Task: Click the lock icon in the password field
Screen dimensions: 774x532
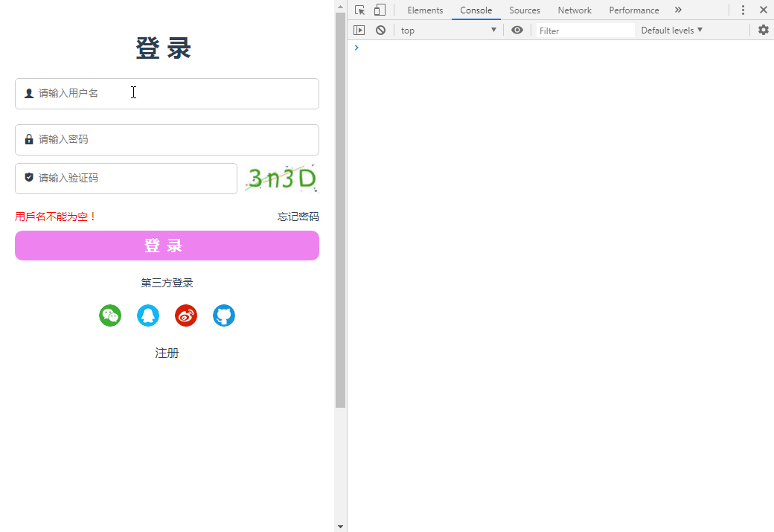Action: (x=28, y=139)
